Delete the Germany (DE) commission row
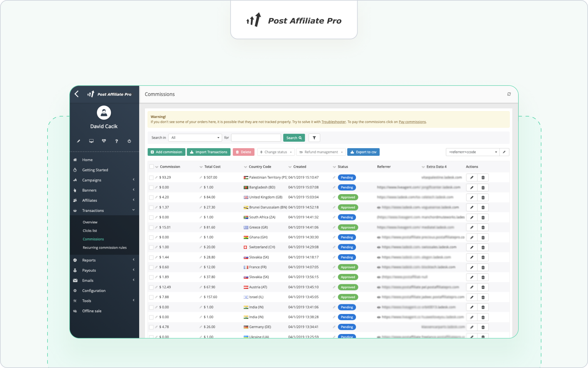The image size is (588, 368). tap(483, 327)
